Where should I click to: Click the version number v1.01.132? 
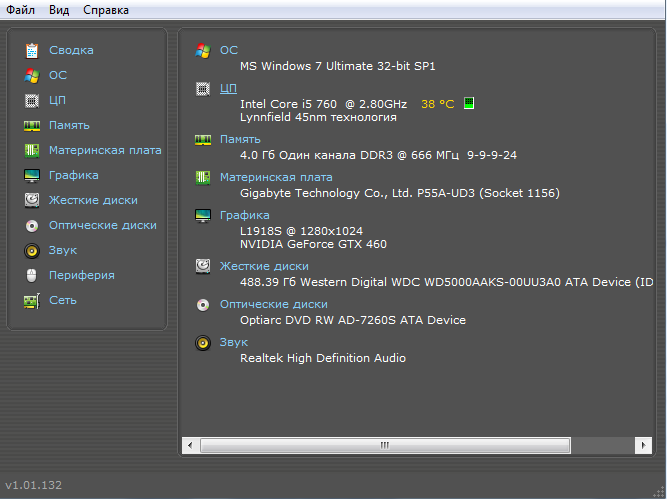pyautogui.click(x=33, y=485)
